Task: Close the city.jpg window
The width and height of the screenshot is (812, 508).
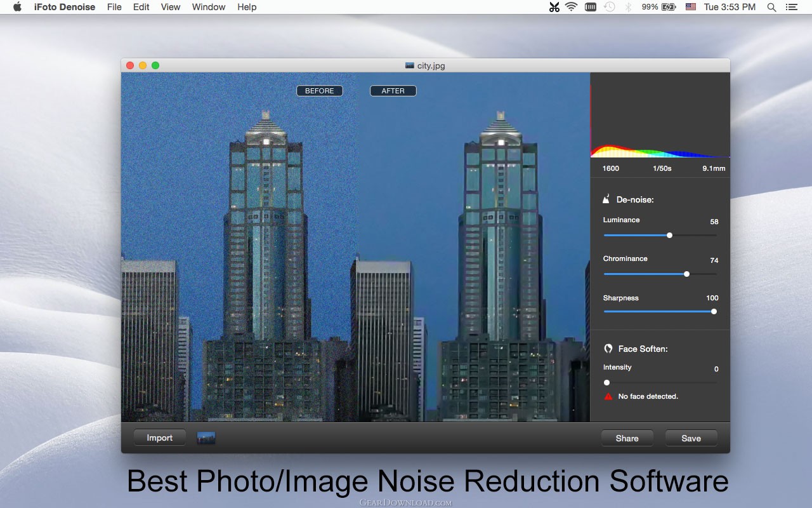Action: (130, 65)
